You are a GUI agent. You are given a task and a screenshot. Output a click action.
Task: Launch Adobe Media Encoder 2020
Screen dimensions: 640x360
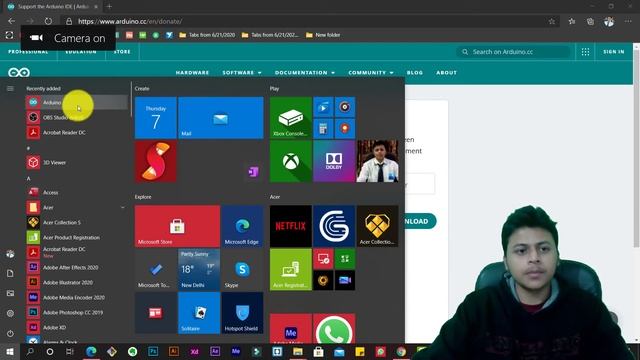click(77, 298)
